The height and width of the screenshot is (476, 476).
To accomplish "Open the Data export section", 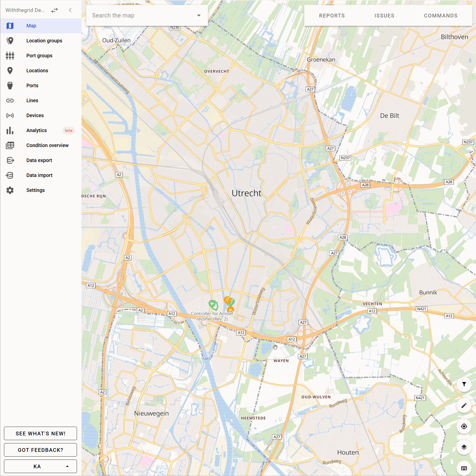I will [x=39, y=160].
